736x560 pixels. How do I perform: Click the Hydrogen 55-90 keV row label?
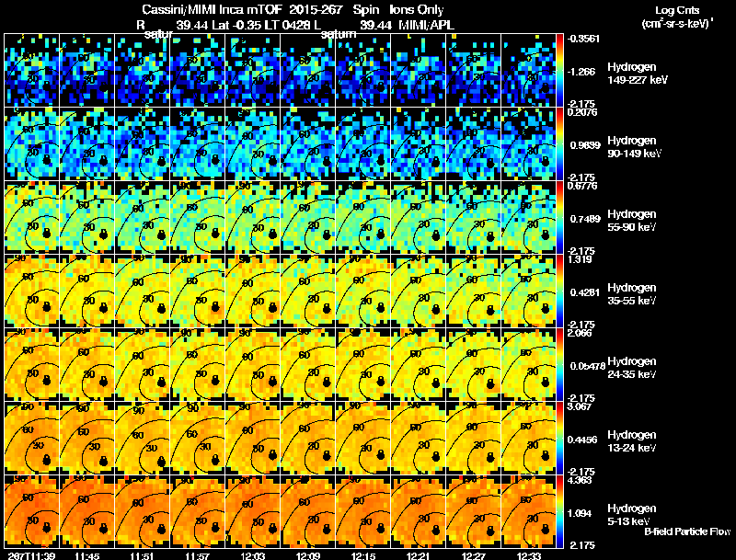[x=632, y=221]
